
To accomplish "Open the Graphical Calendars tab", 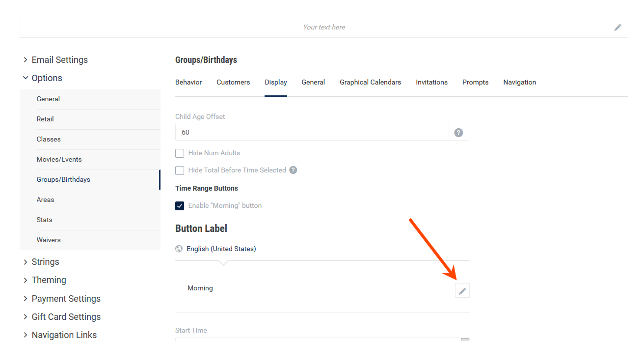I will (x=370, y=83).
